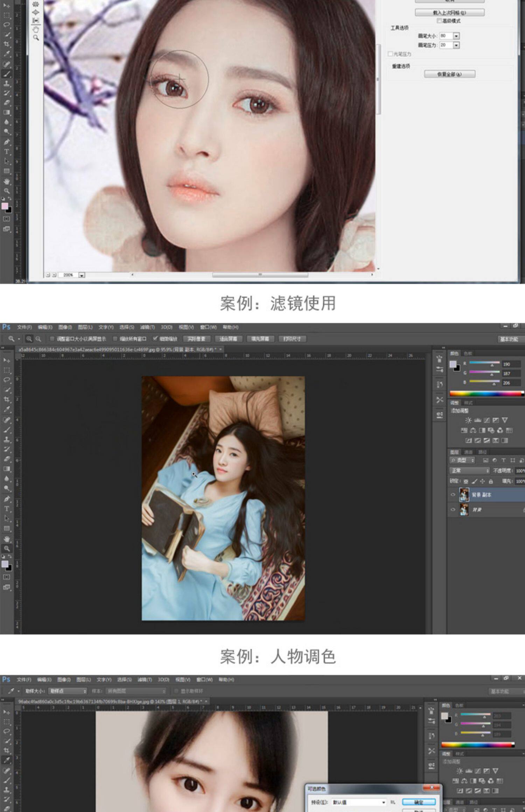The height and width of the screenshot is (812, 525).
Task: Select the Eyedropper tool in the 96abc4fa window
Action: coord(7,760)
